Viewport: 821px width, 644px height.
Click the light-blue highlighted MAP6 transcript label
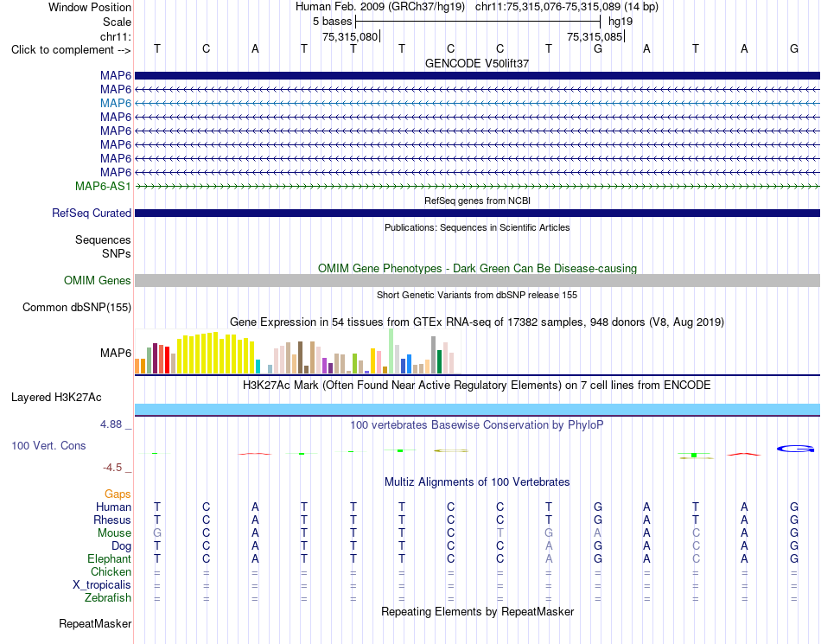[x=116, y=103]
